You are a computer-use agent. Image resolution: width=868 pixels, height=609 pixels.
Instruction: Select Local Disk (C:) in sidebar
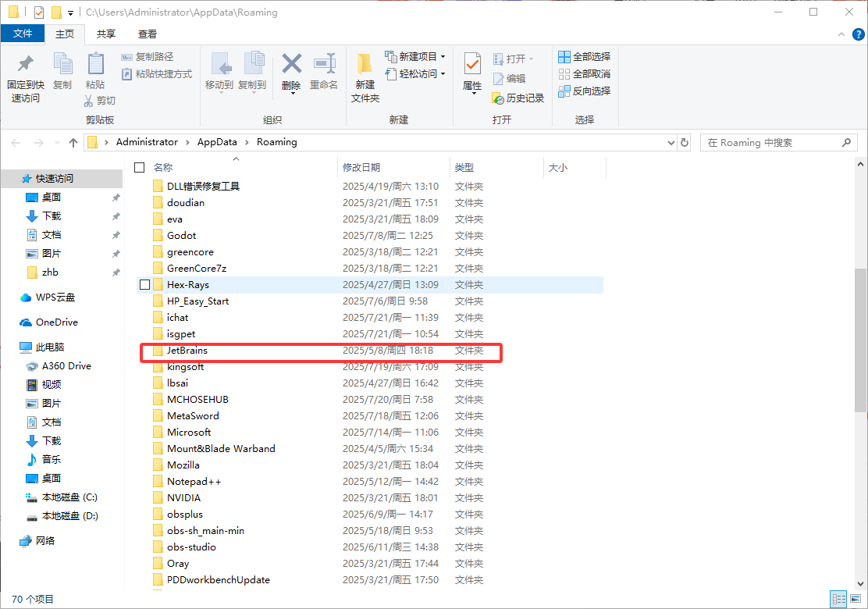pyautogui.click(x=62, y=497)
